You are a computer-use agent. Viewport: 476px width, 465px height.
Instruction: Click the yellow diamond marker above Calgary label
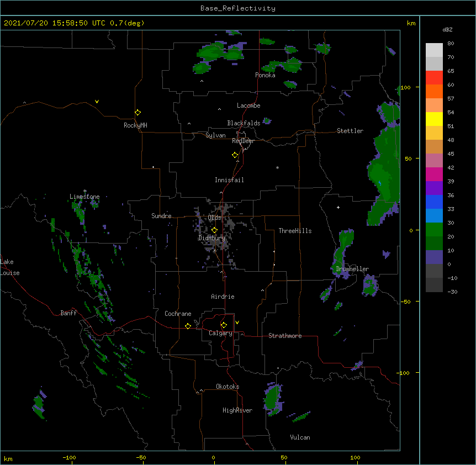click(x=224, y=325)
